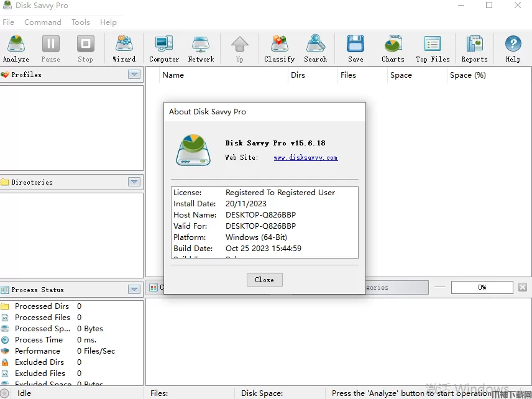Open the Command menu
The width and height of the screenshot is (532, 399).
tap(43, 22)
